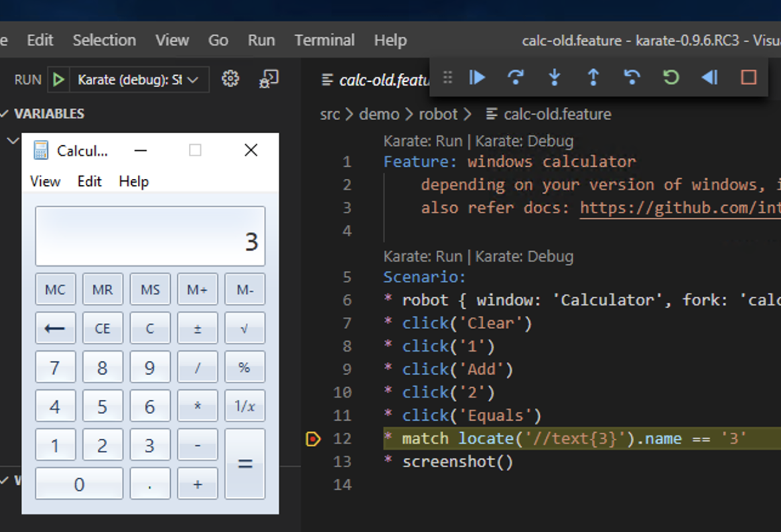The height and width of the screenshot is (532, 781).
Task: Step back in the debug toolbar
Action: click(x=632, y=77)
